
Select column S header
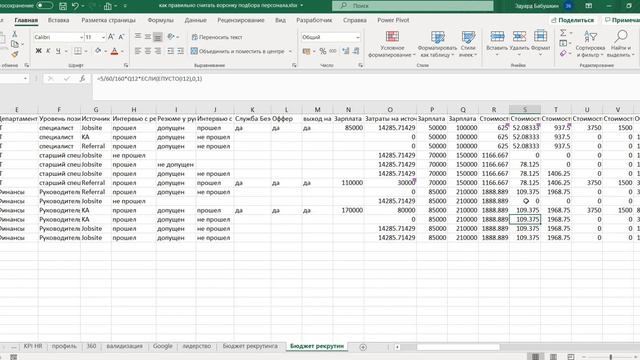pyautogui.click(x=525, y=109)
